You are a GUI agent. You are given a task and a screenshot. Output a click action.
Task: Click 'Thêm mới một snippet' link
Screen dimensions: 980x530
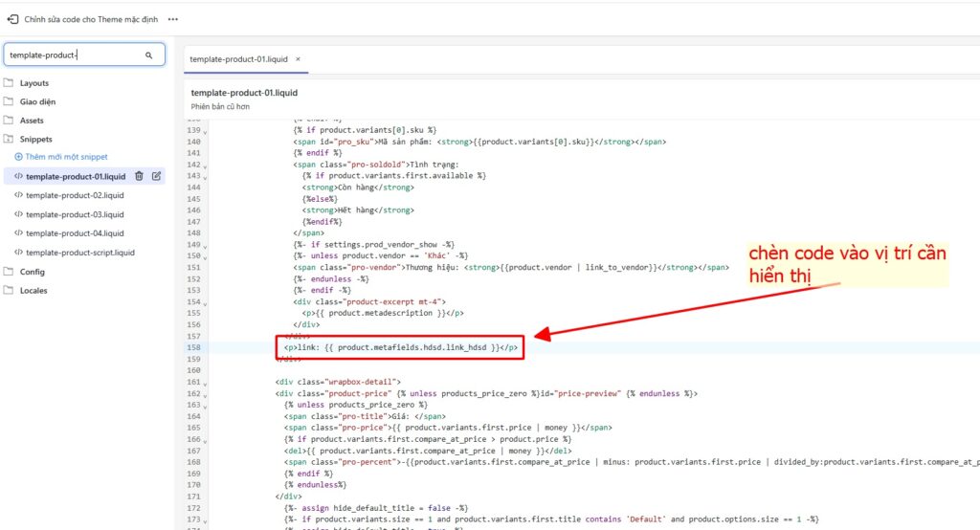coord(66,157)
